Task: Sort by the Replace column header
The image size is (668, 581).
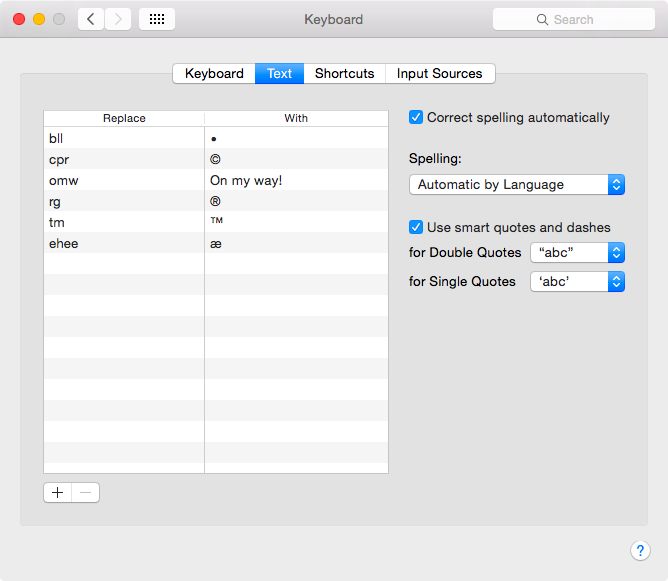Action: click(124, 118)
